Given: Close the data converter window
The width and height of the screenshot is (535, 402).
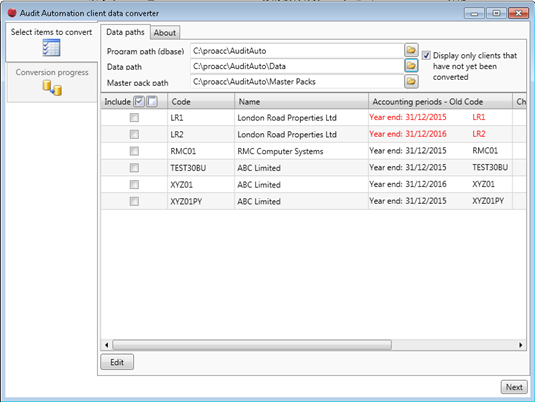Looking at the screenshot, I should tap(518, 13).
